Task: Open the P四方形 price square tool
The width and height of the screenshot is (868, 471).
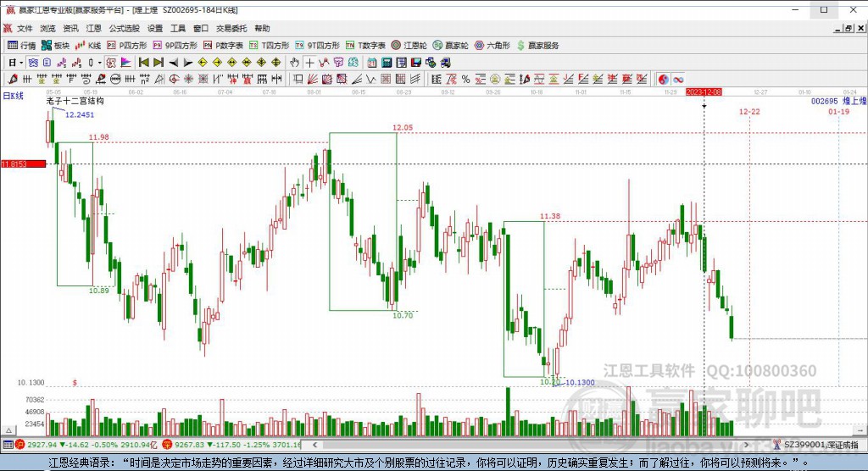Action: pyautogui.click(x=127, y=46)
